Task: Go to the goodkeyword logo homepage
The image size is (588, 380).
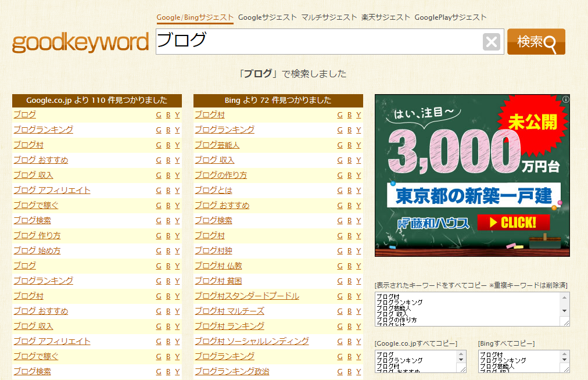Action: pyautogui.click(x=80, y=42)
